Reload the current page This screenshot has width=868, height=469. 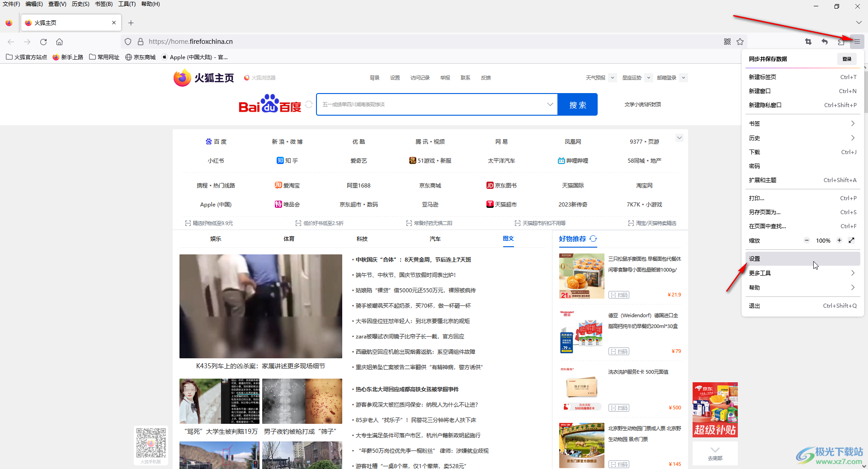coord(43,42)
